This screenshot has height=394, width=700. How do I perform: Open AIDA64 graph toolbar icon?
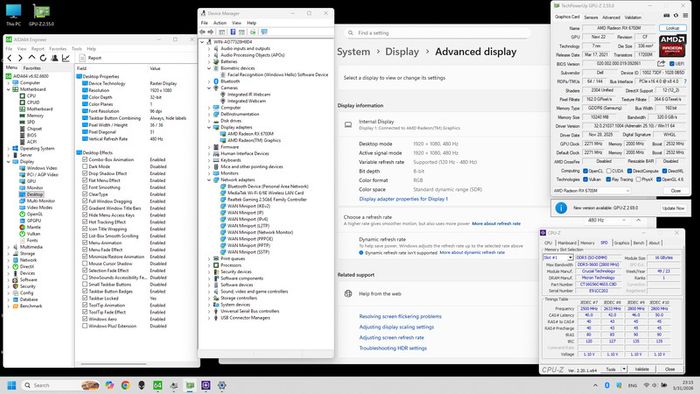(66, 58)
